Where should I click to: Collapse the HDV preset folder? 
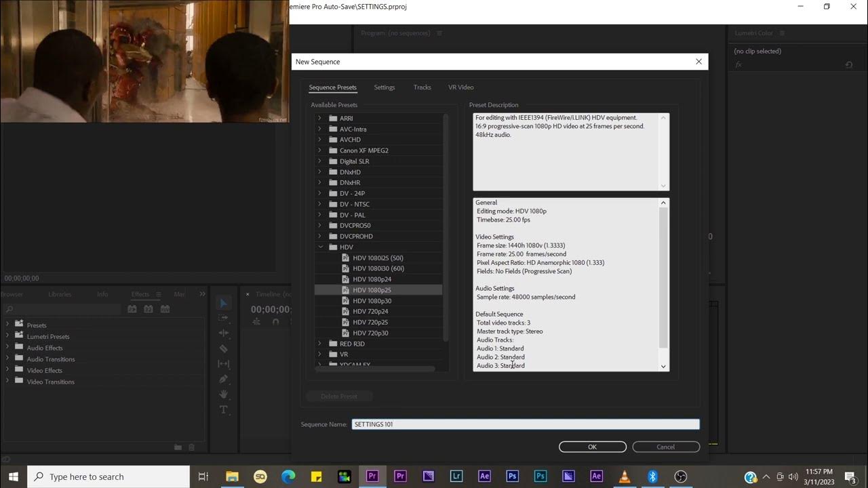click(x=319, y=247)
